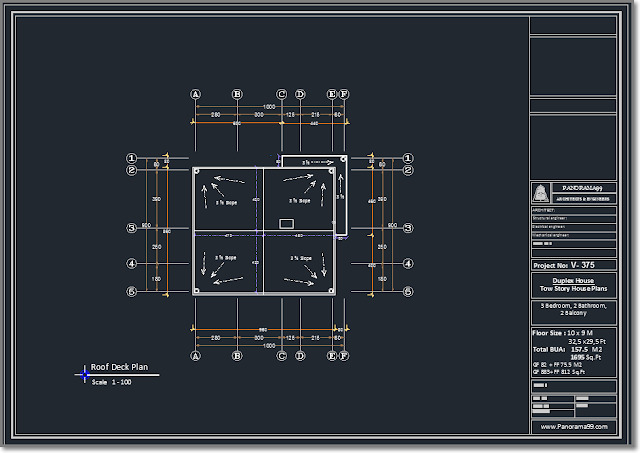The height and width of the screenshot is (453, 640).
Task: Click the "Electrical engineer:" field
Action: tap(573, 227)
